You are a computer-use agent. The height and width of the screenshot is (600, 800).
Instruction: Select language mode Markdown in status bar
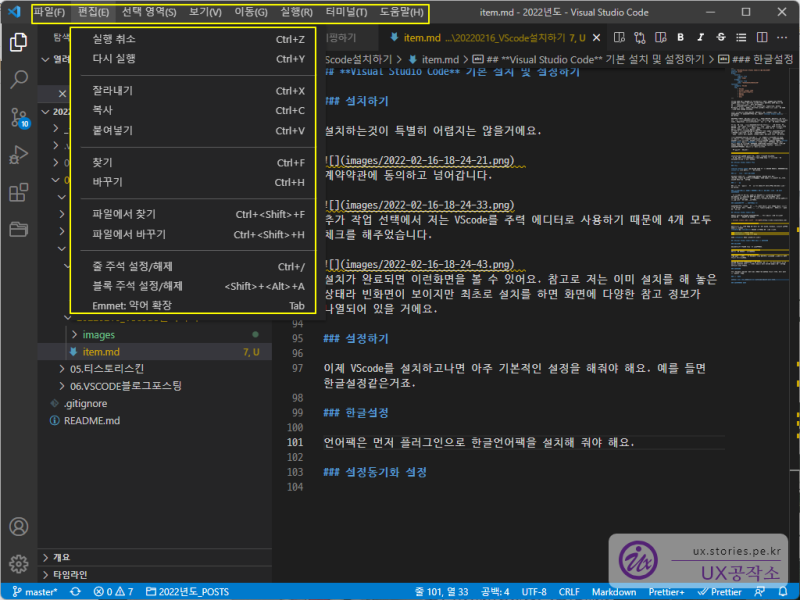[x=614, y=591]
